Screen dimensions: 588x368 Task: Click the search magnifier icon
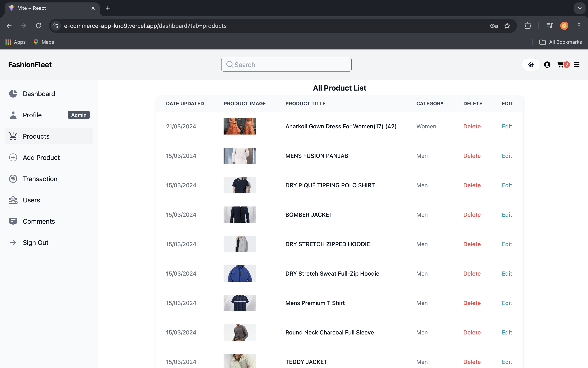230,64
